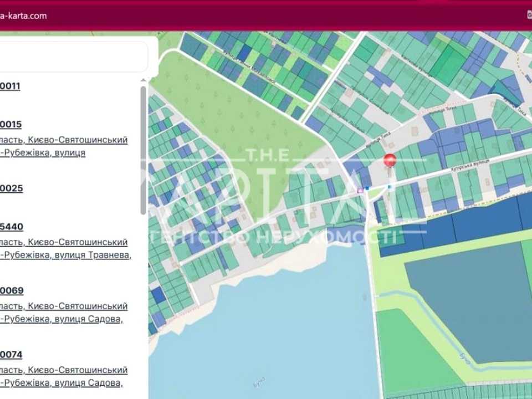Click the red location pin on the map

click(x=390, y=161)
